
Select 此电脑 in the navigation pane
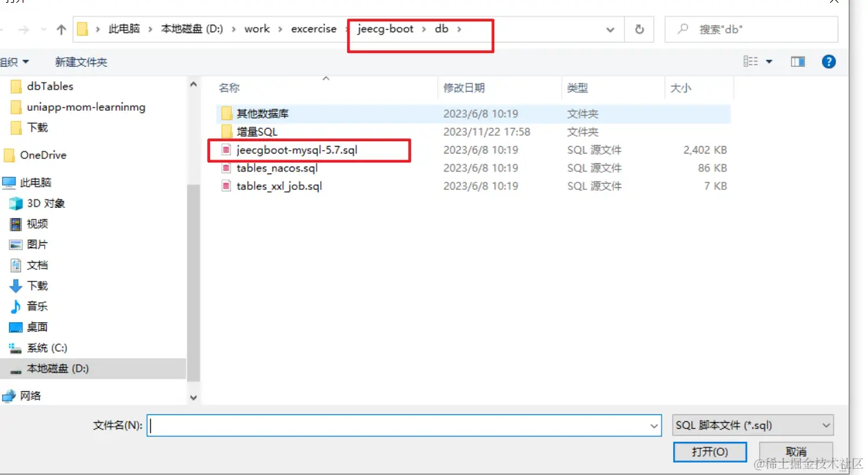click(36, 182)
